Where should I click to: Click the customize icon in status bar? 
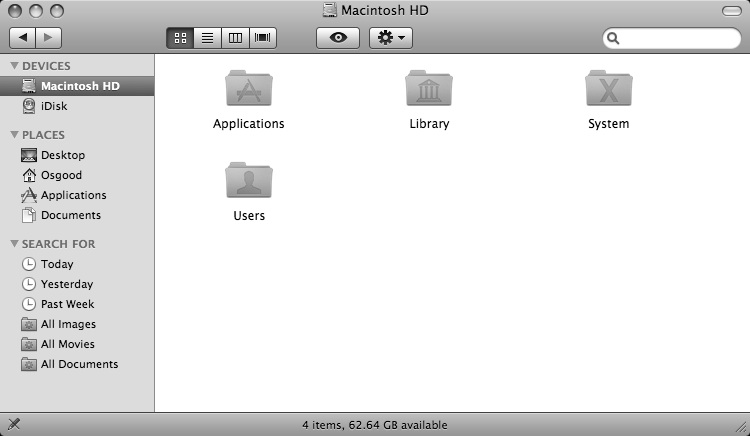[x=14, y=425]
